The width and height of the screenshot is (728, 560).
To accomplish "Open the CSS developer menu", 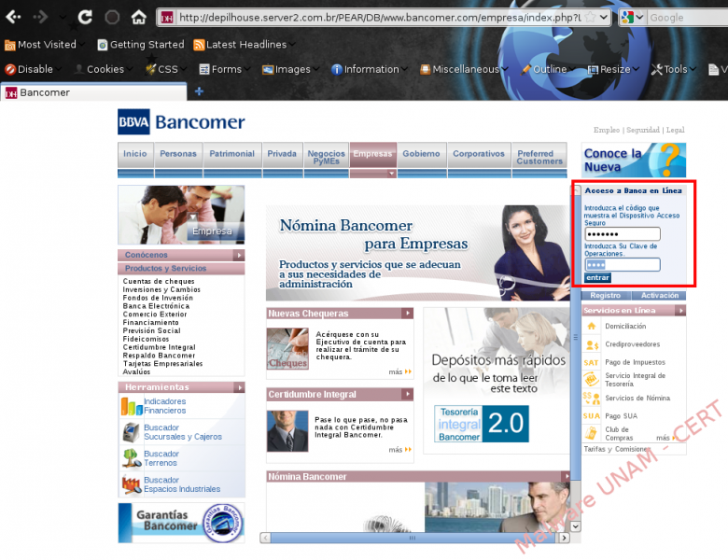I will [165, 69].
